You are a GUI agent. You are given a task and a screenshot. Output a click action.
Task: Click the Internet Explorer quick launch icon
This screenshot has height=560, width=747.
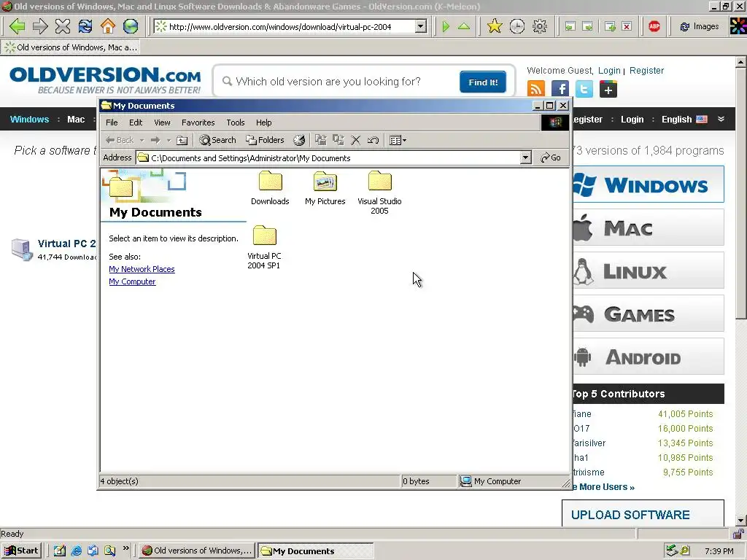coord(76,551)
